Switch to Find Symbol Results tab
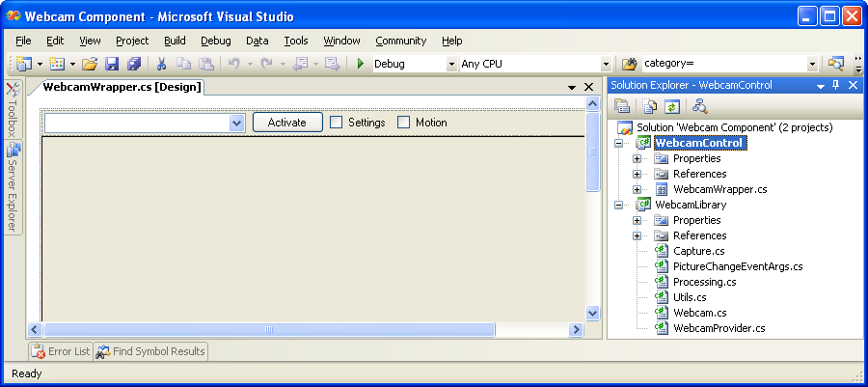 [150, 351]
